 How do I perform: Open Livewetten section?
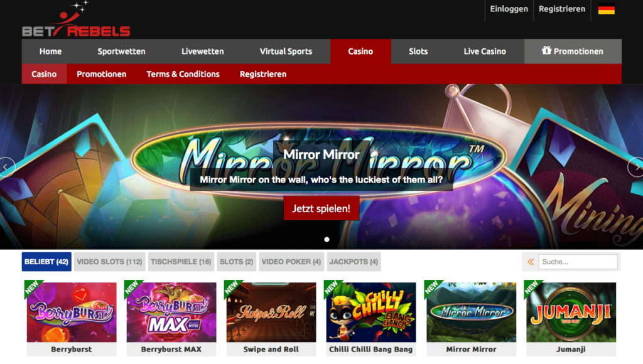203,51
